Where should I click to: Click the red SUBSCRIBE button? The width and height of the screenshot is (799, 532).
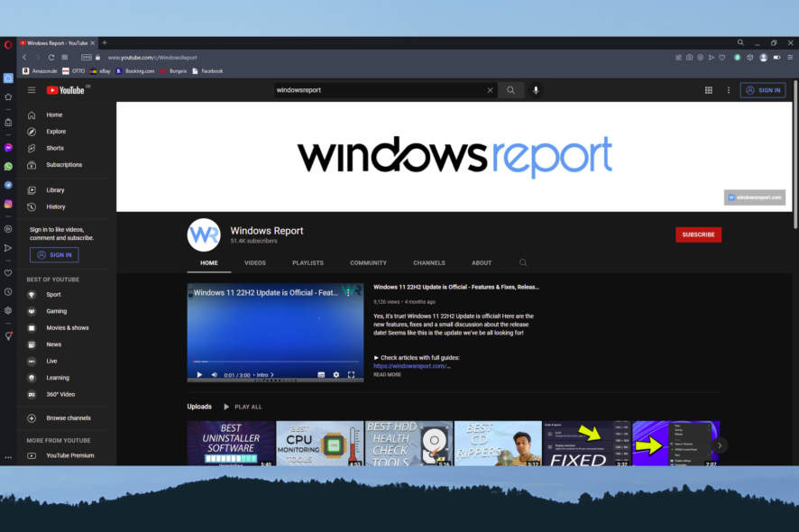tap(698, 235)
